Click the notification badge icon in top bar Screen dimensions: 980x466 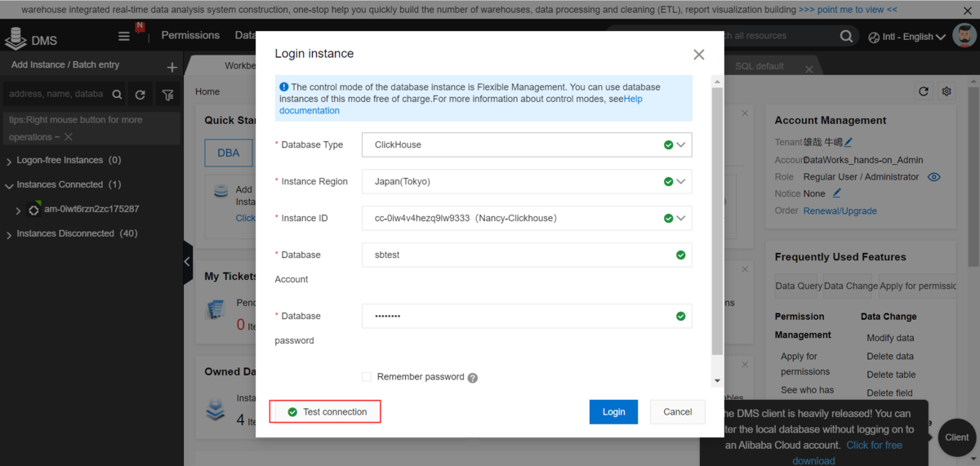pyautogui.click(x=140, y=28)
